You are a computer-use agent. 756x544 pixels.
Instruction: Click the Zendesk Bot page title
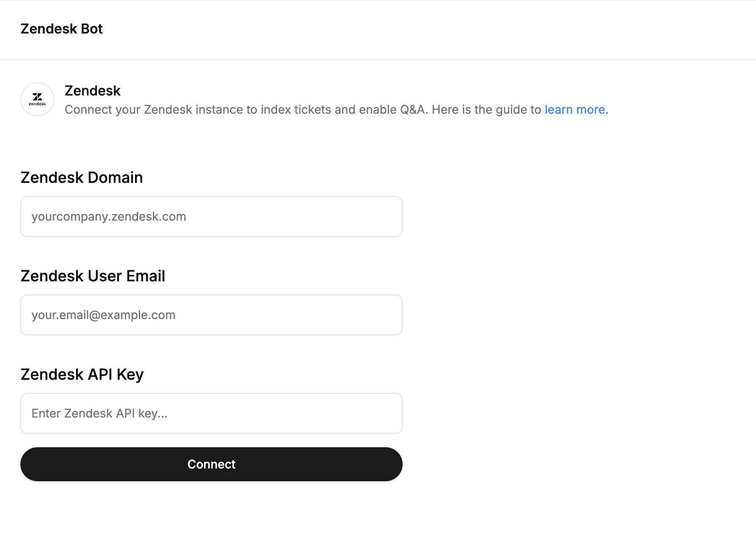pos(62,29)
